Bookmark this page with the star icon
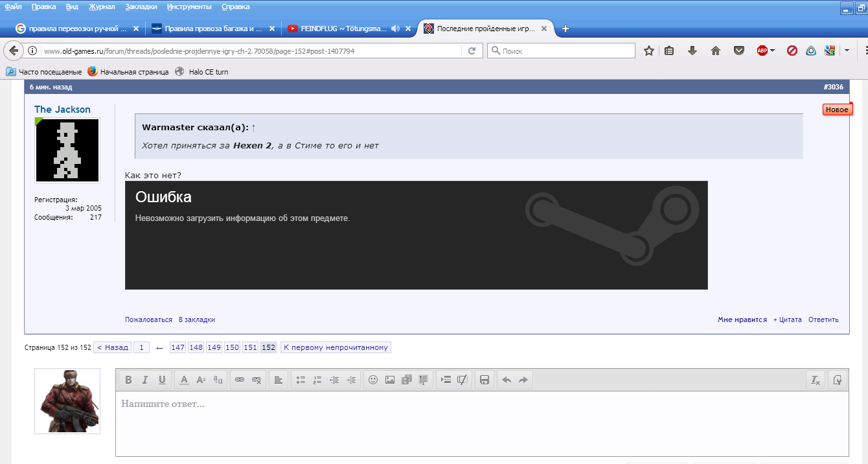This screenshot has height=464, width=868. pos(649,51)
